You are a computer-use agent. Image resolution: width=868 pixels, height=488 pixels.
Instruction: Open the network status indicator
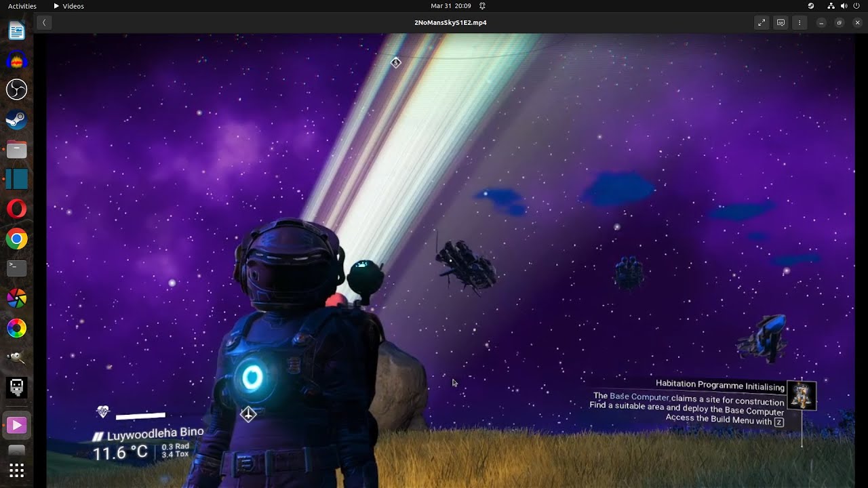coord(831,5)
